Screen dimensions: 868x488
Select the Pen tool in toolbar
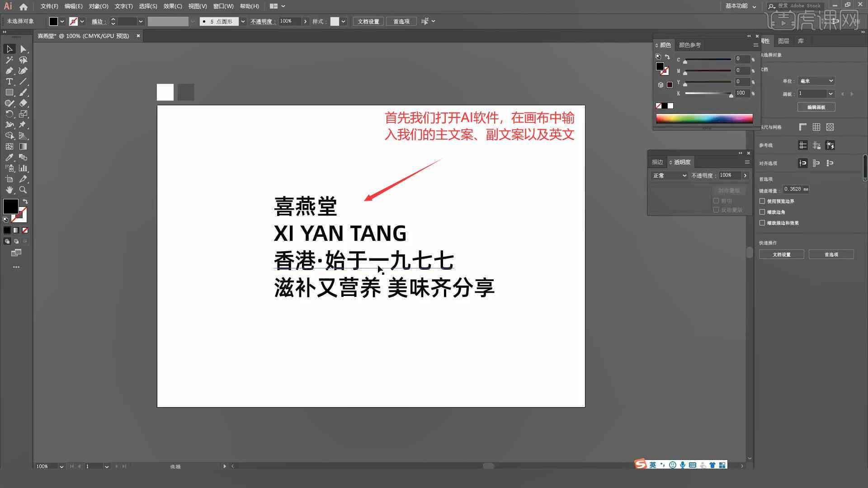(x=9, y=71)
